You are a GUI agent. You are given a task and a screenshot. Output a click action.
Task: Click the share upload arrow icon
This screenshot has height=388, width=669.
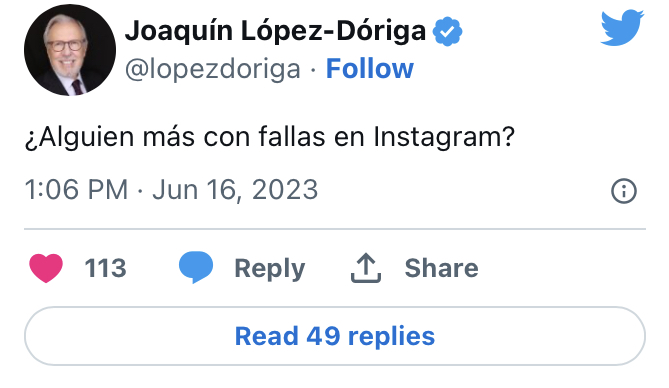click(366, 268)
